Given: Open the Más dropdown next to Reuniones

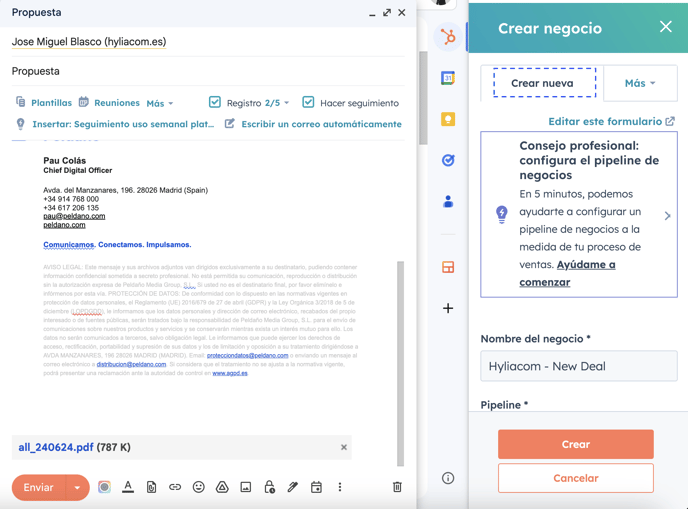Looking at the screenshot, I should coord(160,104).
